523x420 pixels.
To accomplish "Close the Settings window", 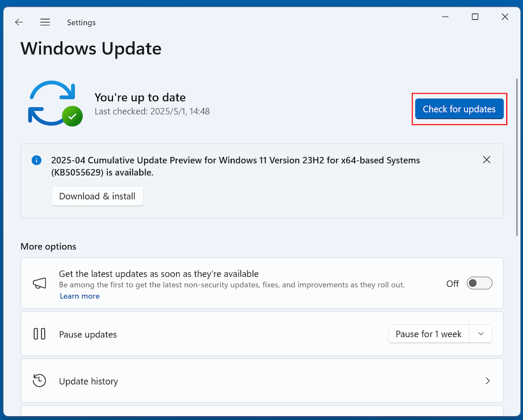I will tap(505, 17).
